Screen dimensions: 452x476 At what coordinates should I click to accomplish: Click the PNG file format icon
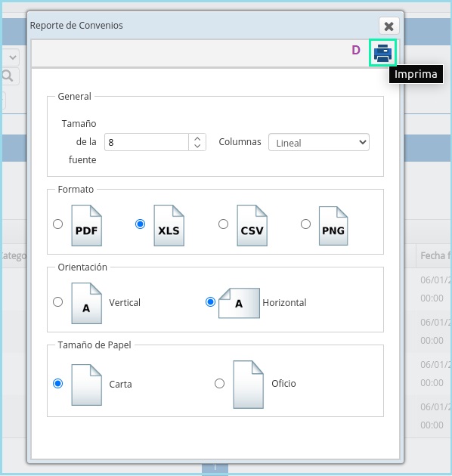pos(333,226)
